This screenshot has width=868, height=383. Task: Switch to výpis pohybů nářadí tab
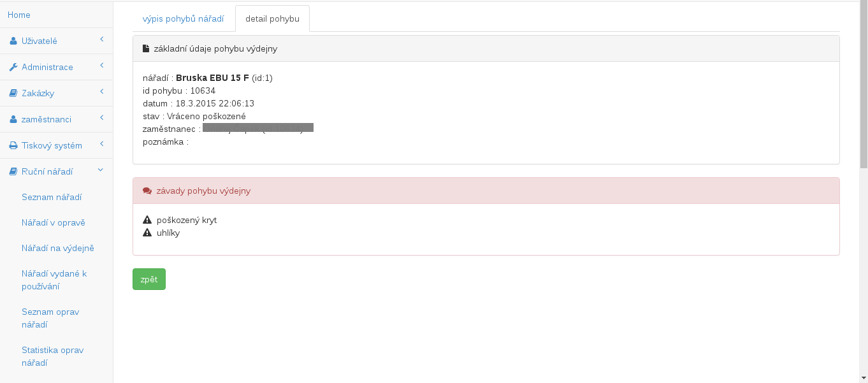[184, 19]
